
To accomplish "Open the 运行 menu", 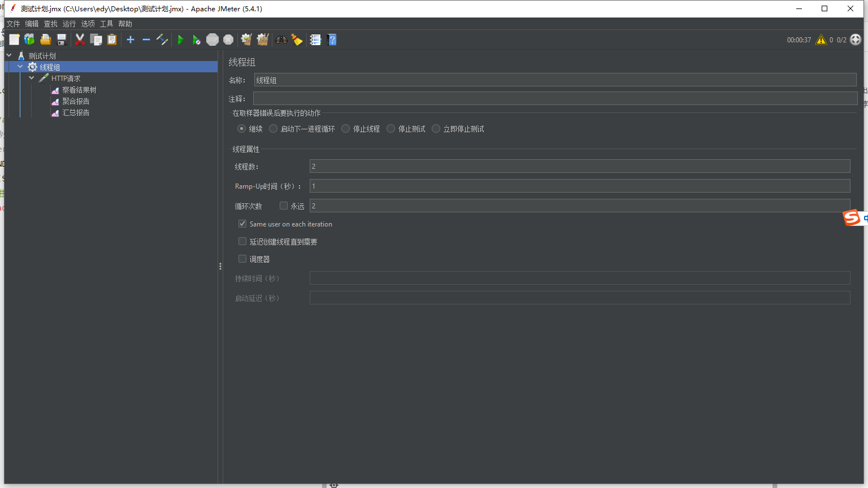I will 69,24.
